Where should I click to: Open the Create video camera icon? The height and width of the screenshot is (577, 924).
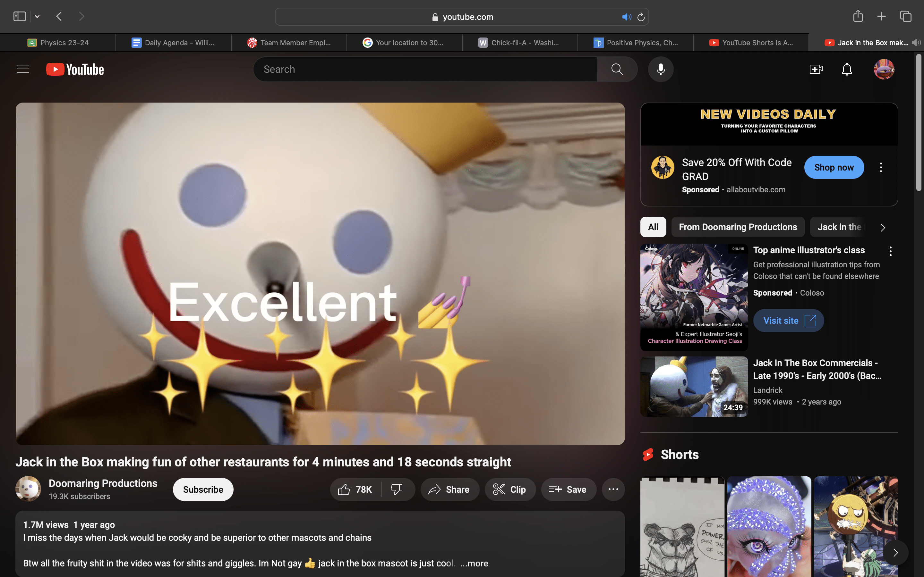[x=816, y=69]
